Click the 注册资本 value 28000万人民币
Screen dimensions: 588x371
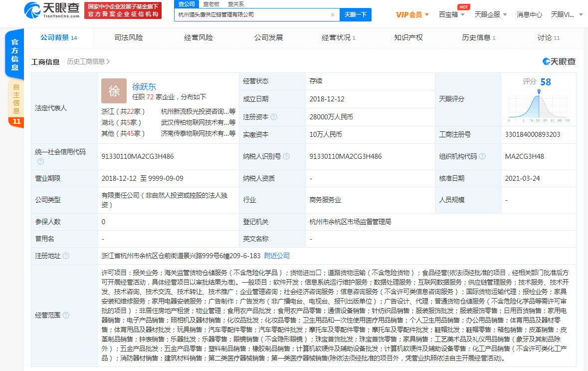pyautogui.click(x=331, y=117)
